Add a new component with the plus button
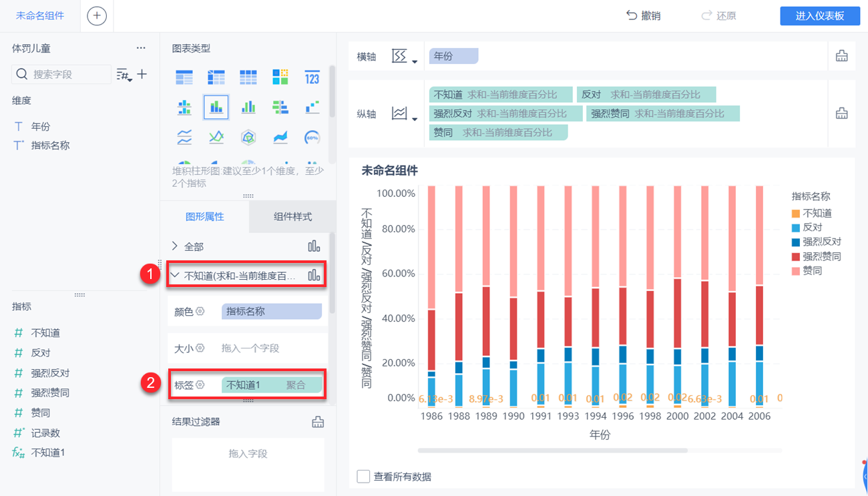This screenshot has width=868, height=496. (x=97, y=16)
